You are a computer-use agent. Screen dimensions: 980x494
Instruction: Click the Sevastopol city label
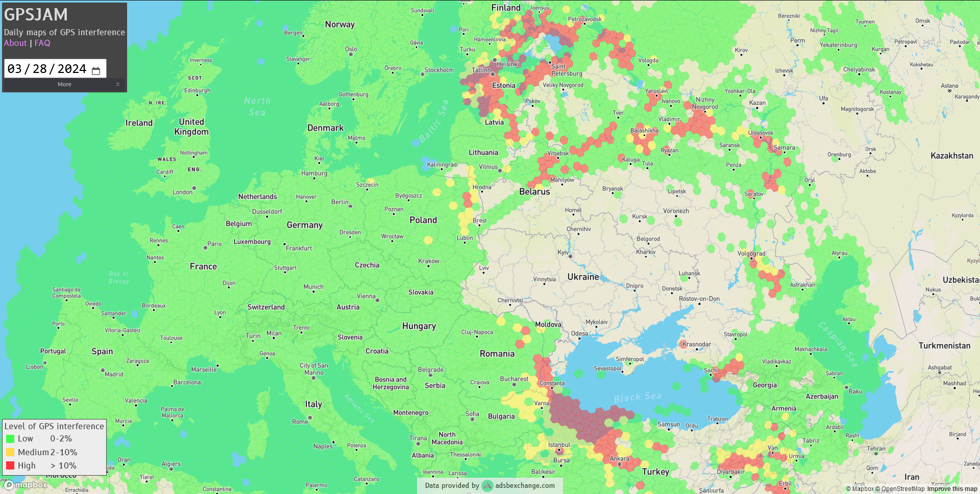(x=607, y=368)
